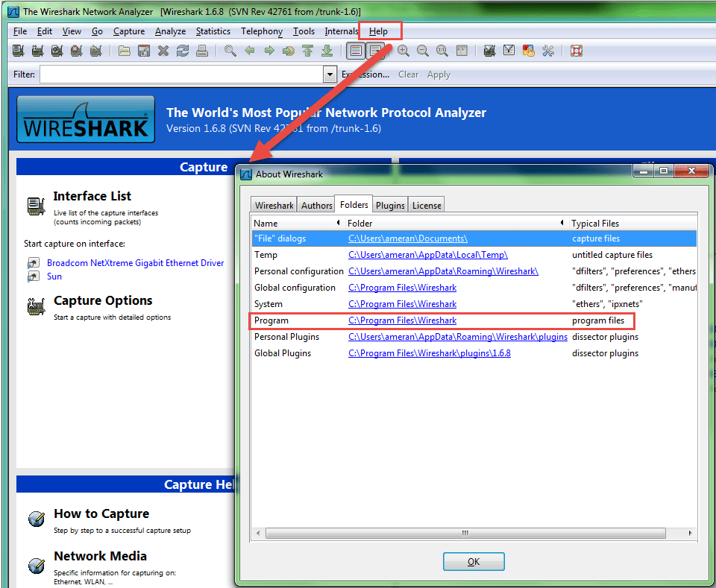This screenshot has height=588, width=716.
Task: Click the Go back arrow in the toolbar
Action: pyautogui.click(x=250, y=51)
